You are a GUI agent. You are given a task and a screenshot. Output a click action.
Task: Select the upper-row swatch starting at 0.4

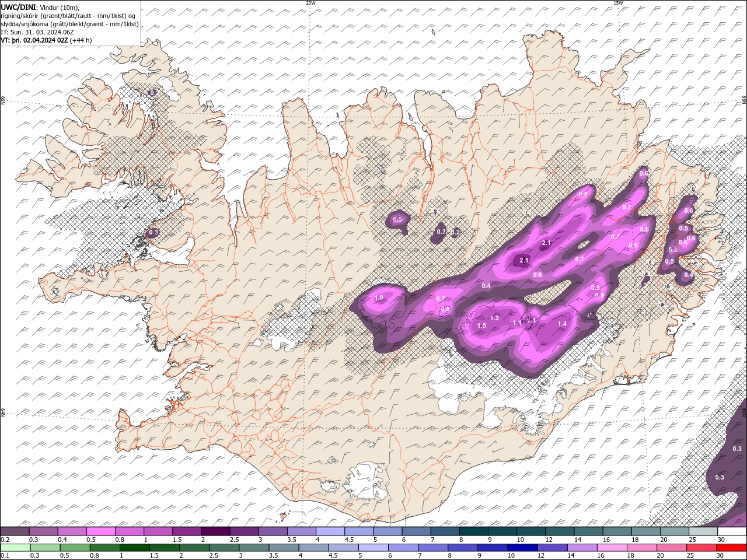click(x=72, y=531)
